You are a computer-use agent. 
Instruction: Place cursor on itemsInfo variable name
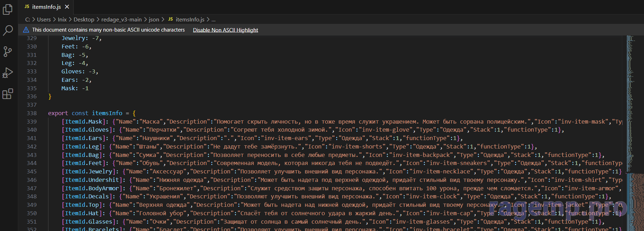107,113
